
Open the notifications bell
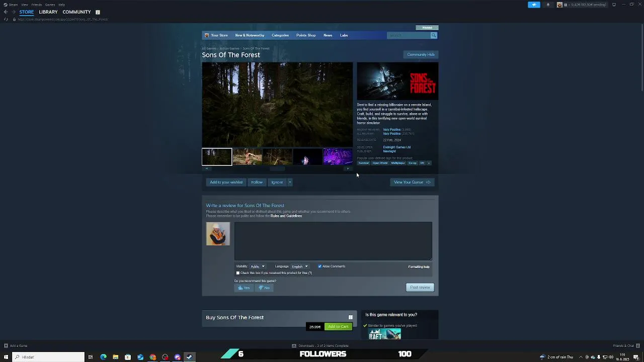[548, 5]
